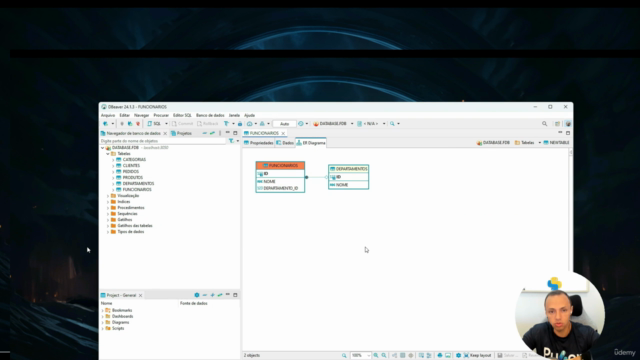Image resolution: width=640 pixels, height=360 pixels.
Task: Click the save diagram as image icon
Action: point(448,356)
